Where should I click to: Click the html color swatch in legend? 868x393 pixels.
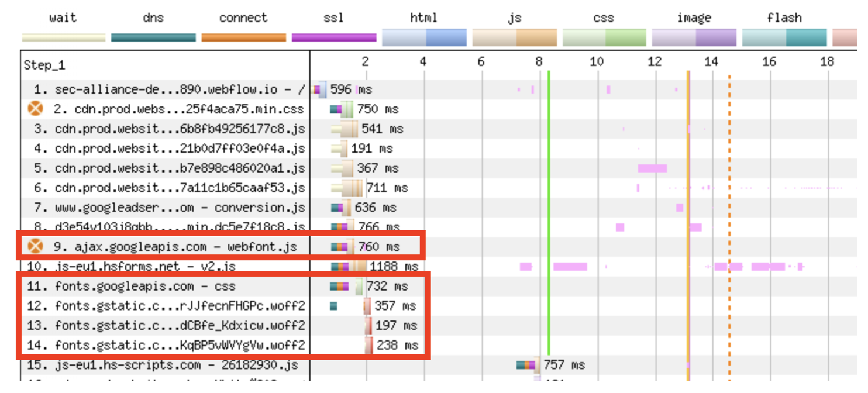coord(424,37)
